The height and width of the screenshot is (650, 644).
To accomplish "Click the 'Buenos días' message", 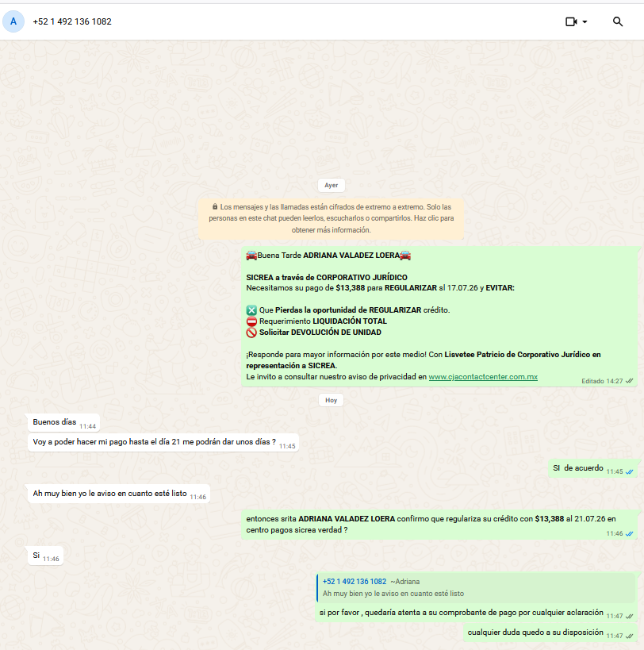I will (63, 422).
